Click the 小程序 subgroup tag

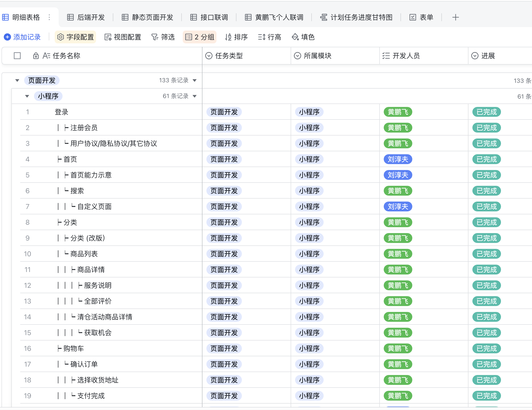click(48, 96)
